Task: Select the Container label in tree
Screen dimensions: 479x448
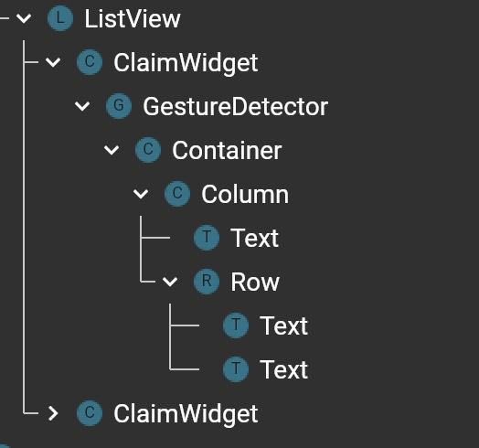Action: click(x=227, y=150)
